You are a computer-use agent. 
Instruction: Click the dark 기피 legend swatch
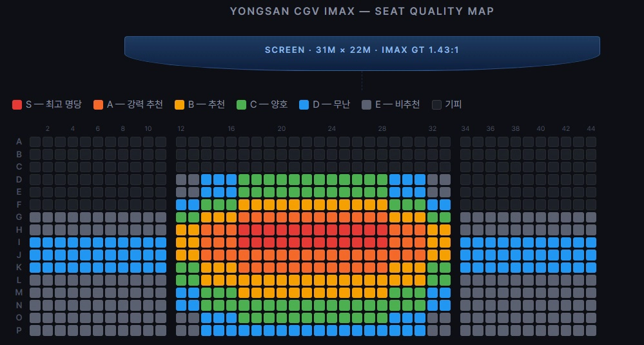click(x=436, y=104)
